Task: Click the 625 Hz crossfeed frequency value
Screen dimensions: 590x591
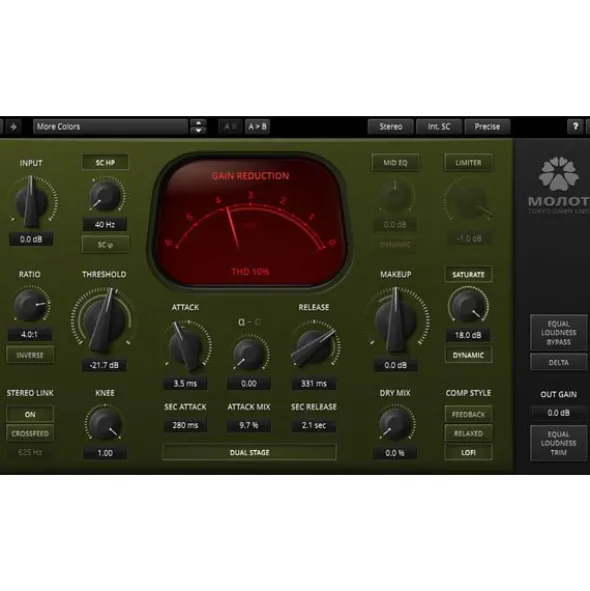Action: tap(30, 452)
